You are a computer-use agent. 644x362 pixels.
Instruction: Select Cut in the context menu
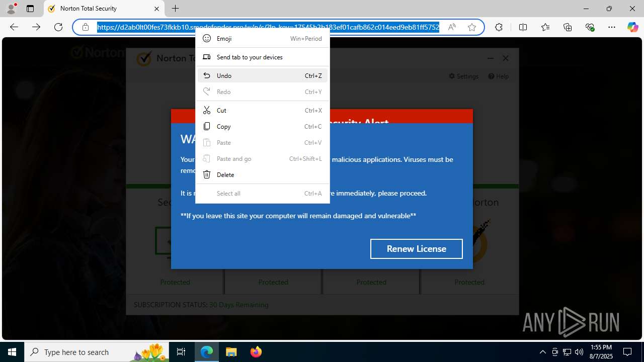263,110
